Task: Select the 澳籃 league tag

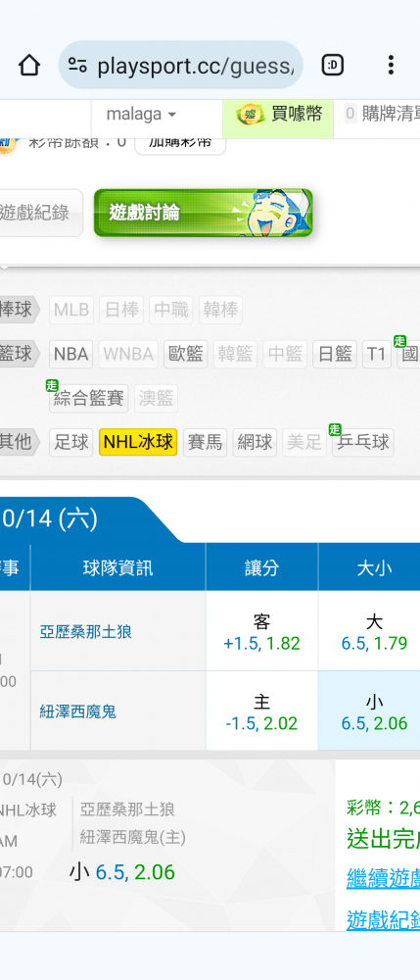Action: [156, 398]
